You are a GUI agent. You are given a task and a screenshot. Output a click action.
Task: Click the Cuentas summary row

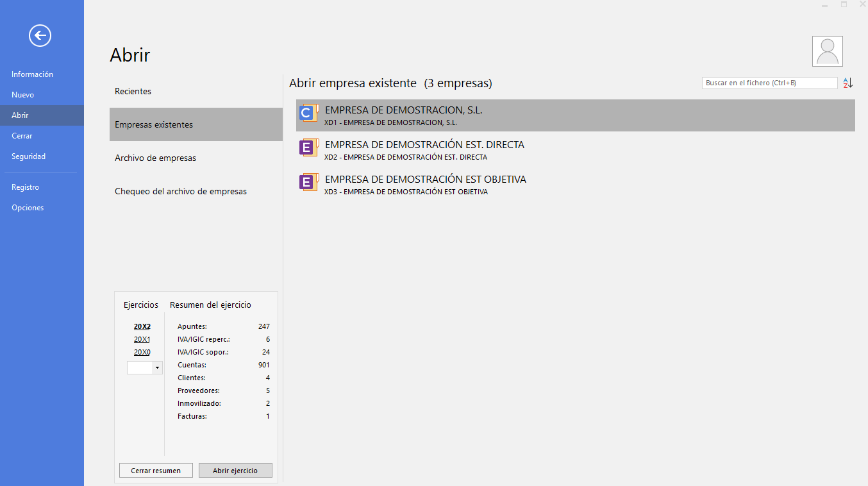coord(224,365)
